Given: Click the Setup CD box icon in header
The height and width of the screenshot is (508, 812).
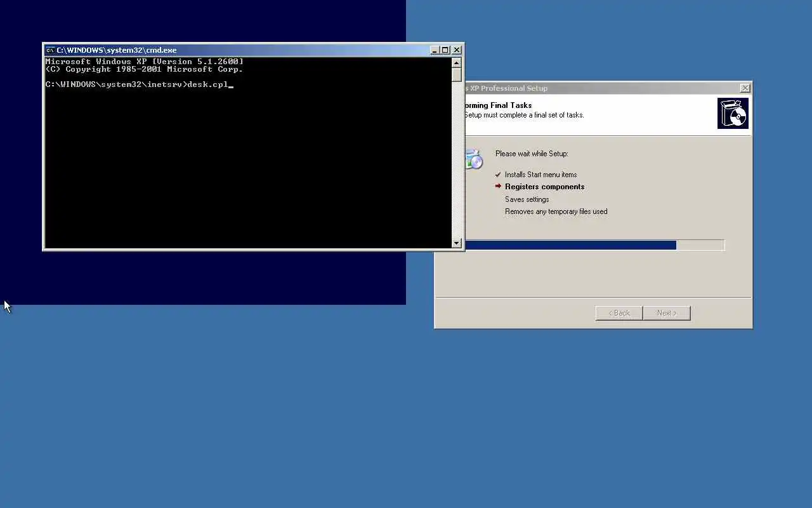Looking at the screenshot, I should (733, 113).
